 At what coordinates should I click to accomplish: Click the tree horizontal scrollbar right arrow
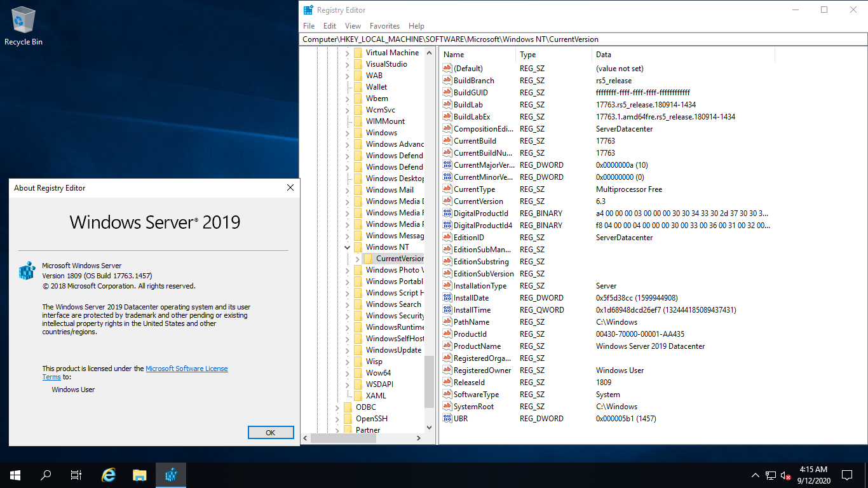(x=419, y=438)
